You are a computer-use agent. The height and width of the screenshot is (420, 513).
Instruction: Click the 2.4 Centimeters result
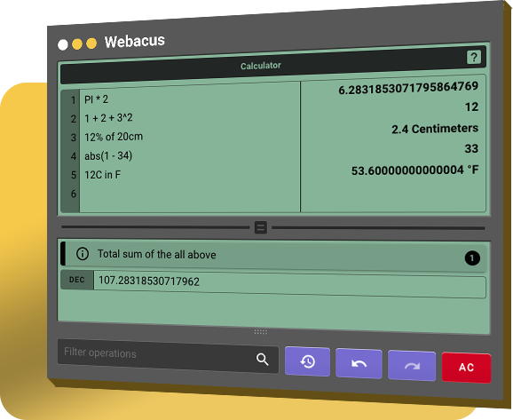[435, 129]
